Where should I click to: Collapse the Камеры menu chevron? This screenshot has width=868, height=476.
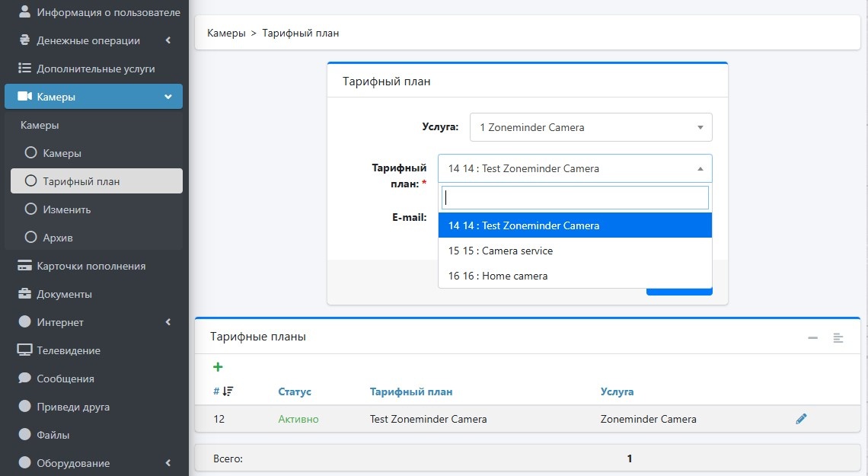pos(168,97)
